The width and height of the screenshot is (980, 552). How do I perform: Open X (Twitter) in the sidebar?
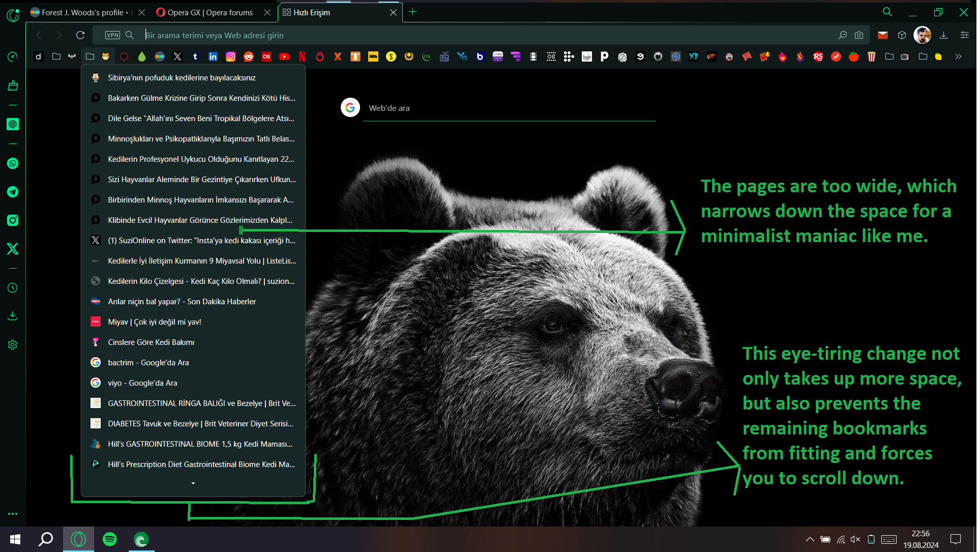pos(13,249)
